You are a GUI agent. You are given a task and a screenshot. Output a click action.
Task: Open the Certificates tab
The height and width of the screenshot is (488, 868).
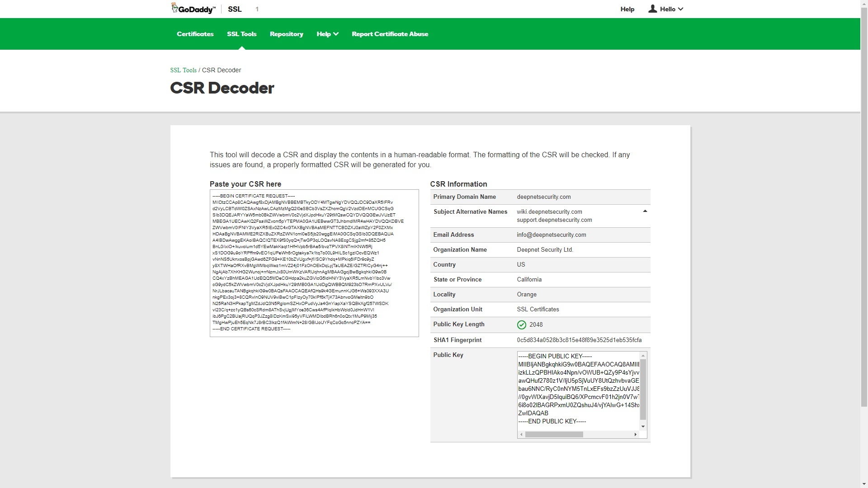point(195,34)
